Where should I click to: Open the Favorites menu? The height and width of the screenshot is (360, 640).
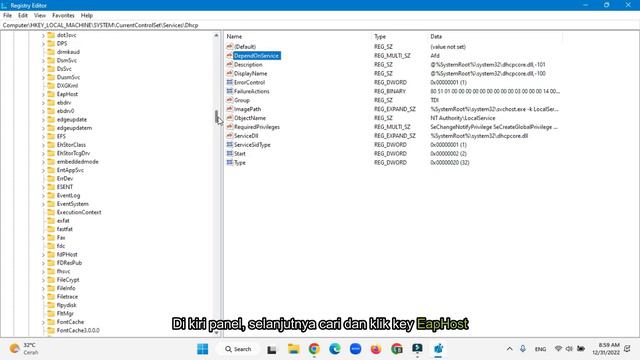63,16
